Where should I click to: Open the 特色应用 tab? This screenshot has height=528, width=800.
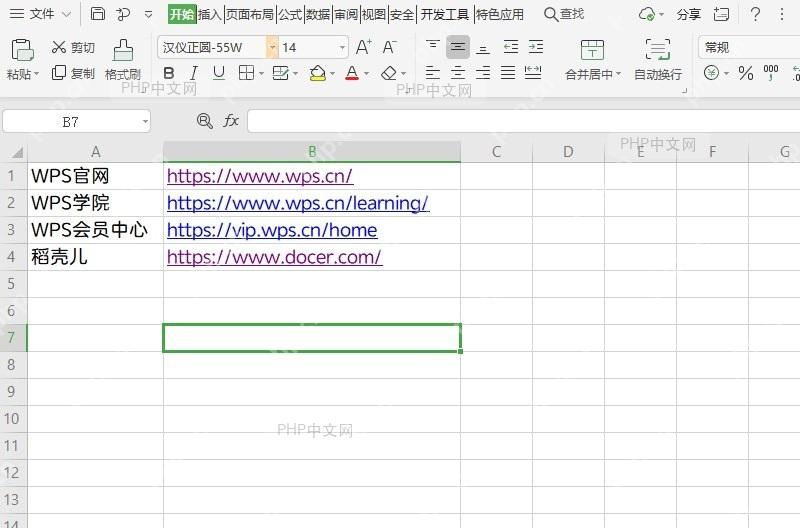pos(499,14)
